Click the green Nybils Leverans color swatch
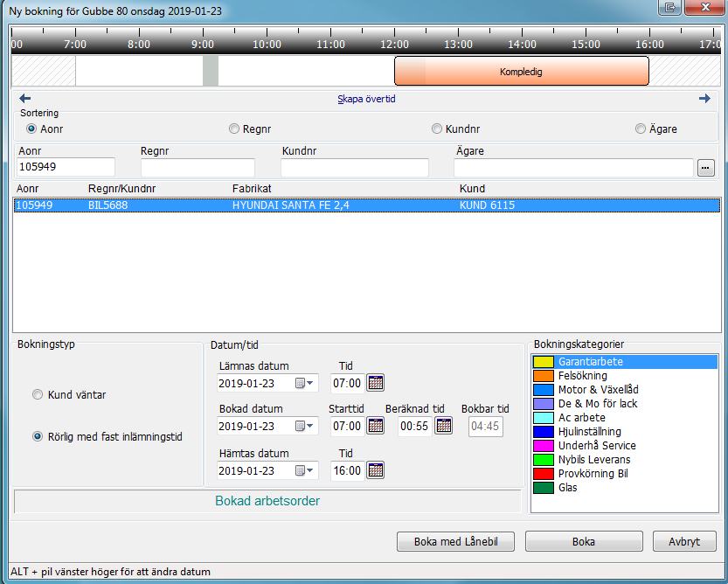The height and width of the screenshot is (584, 728). click(544, 459)
